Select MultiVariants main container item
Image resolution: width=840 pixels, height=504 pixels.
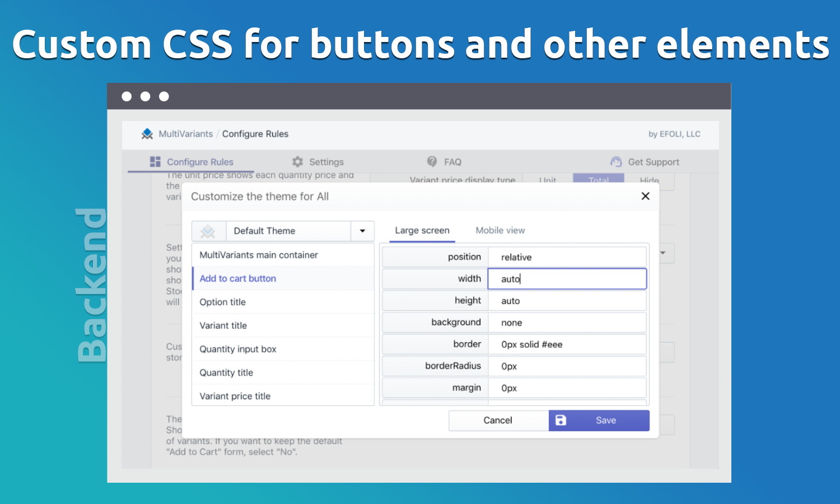pyautogui.click(x=283, y=255)
